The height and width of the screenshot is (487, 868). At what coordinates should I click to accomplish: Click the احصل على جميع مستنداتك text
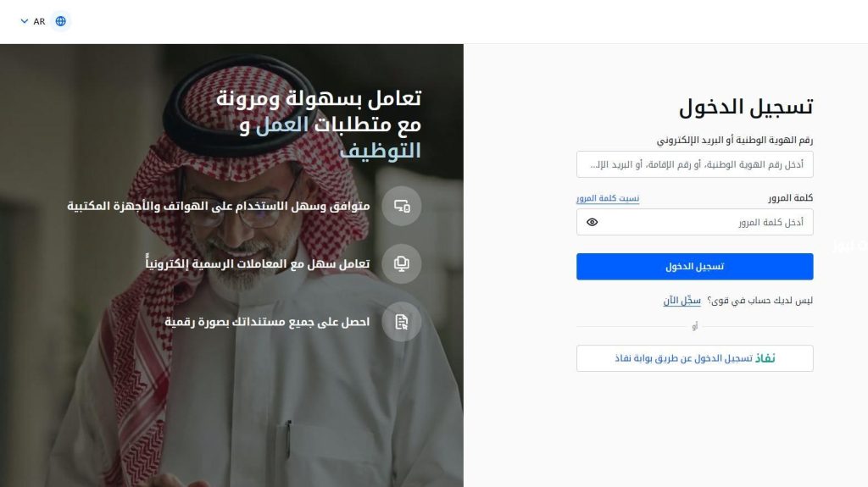267,322
